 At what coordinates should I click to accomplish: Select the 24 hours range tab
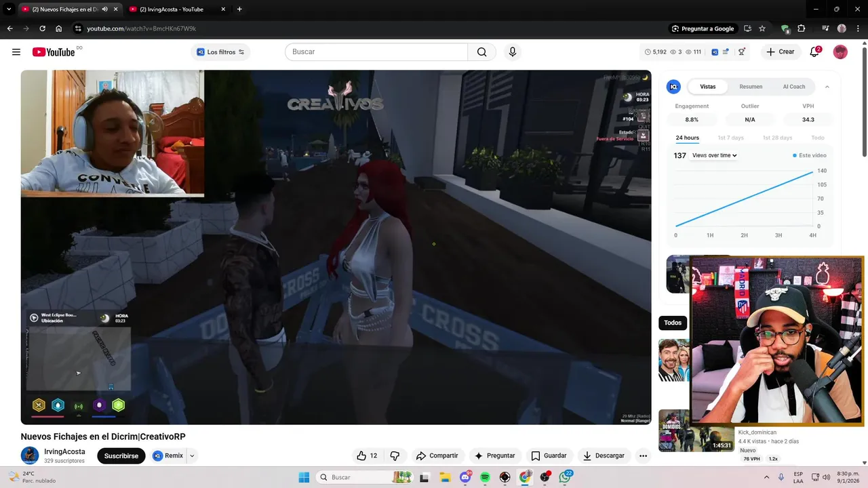pos(687,138)
